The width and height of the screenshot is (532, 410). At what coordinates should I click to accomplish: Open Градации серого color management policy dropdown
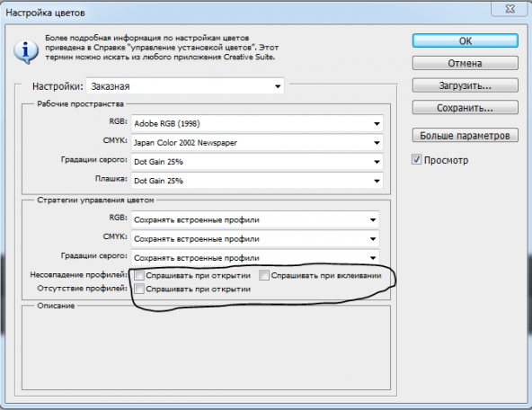pyautogui.click(x=255, y=258)
